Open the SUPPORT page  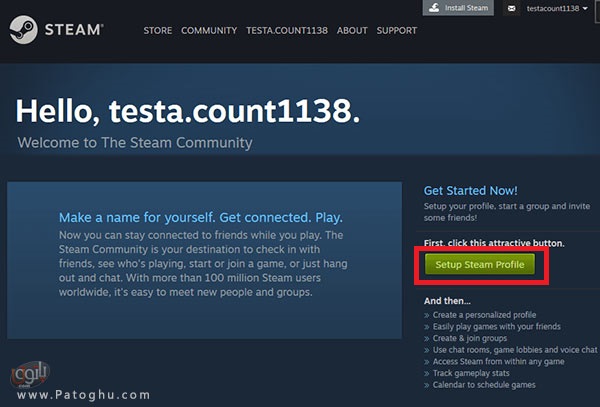coord(396,31)
